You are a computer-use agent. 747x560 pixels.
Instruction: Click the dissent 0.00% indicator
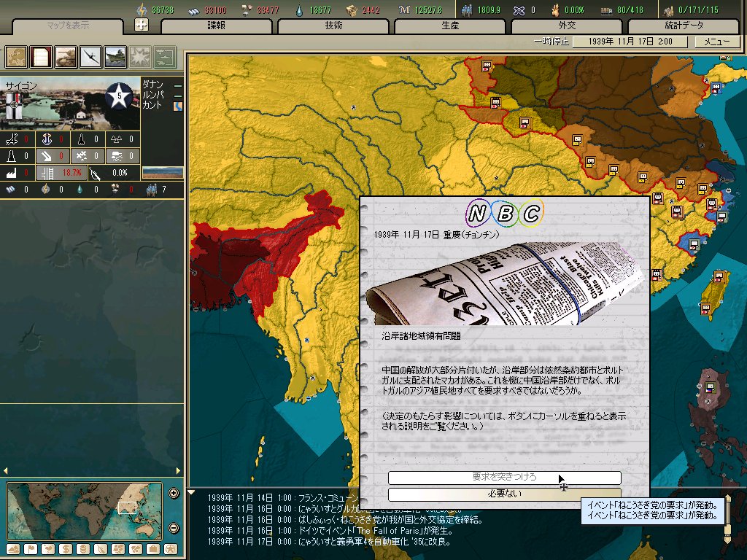pos(573,10)
